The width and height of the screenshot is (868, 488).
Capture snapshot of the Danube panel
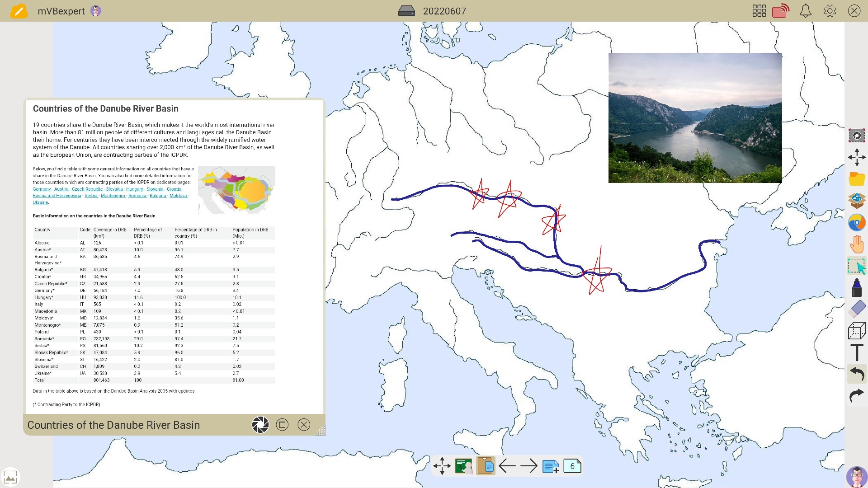click(x=260, y=425)
